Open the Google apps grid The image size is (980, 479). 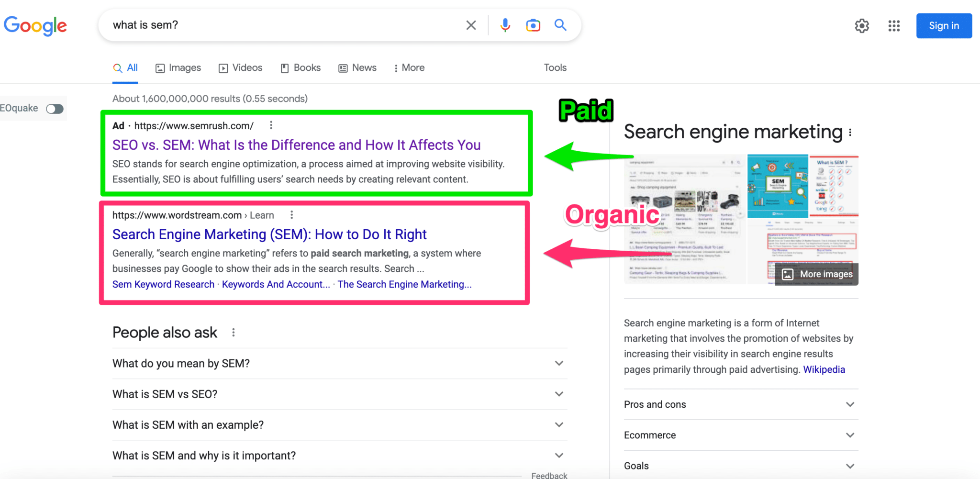tap(894, 26)
